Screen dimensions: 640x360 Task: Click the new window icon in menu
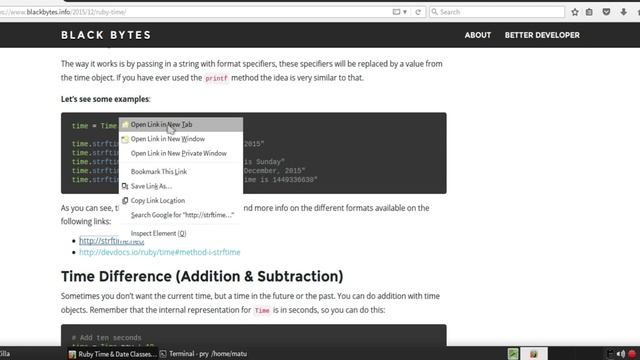tap(125, 139)
